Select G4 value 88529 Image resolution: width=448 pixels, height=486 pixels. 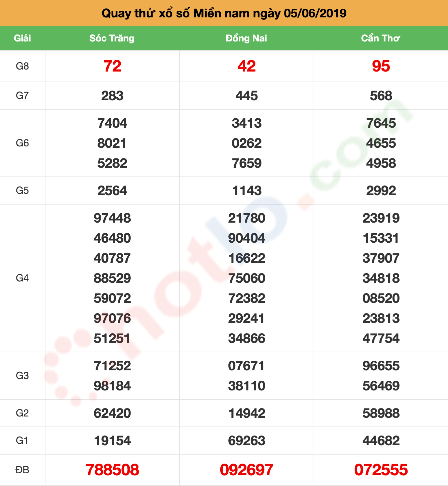click(112, 278)
